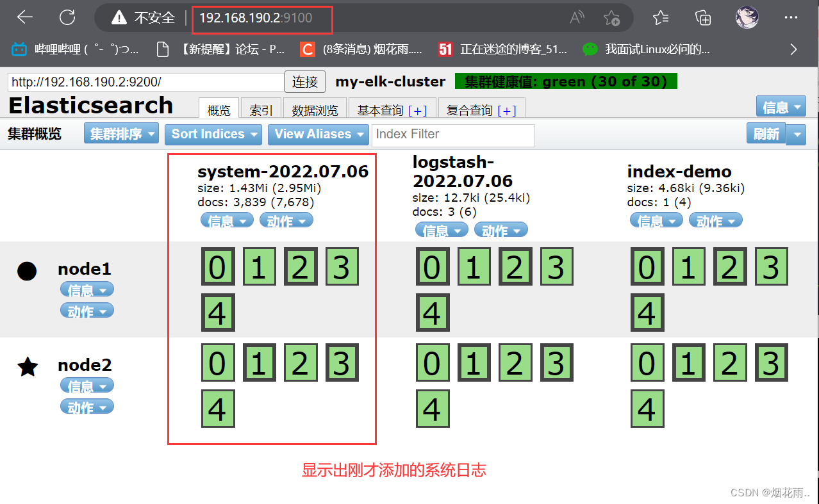Open 动作 menu for system-2022.07.06 index
Viewport: 819px width, 504px height.
(286, 220)
